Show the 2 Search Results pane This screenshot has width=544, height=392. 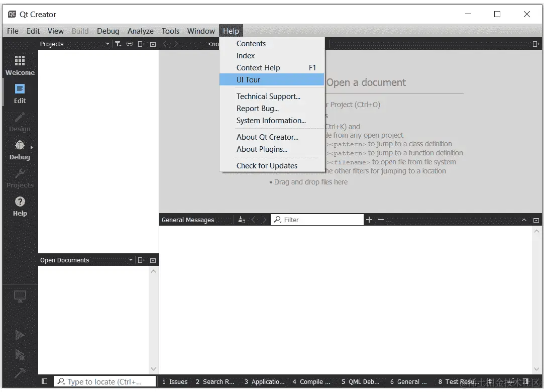point(215,381)
